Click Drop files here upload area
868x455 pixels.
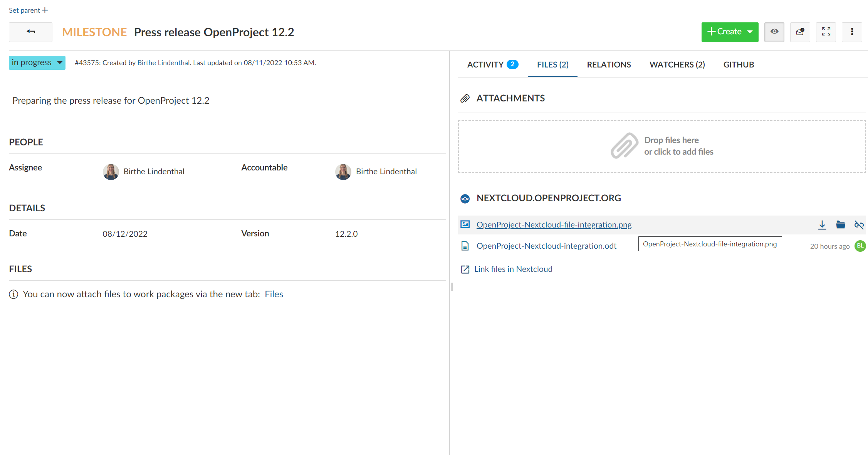coord(661,147)
